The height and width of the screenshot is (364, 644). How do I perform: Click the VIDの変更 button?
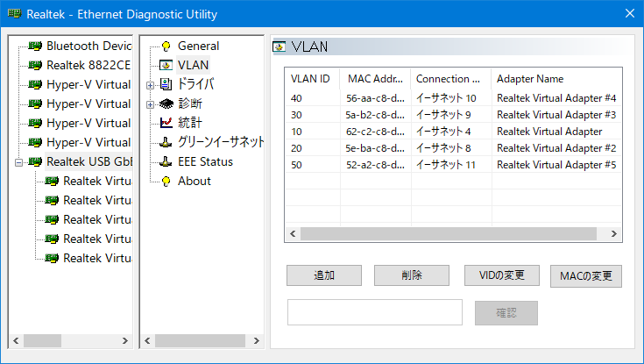click(x=502, y=275)
